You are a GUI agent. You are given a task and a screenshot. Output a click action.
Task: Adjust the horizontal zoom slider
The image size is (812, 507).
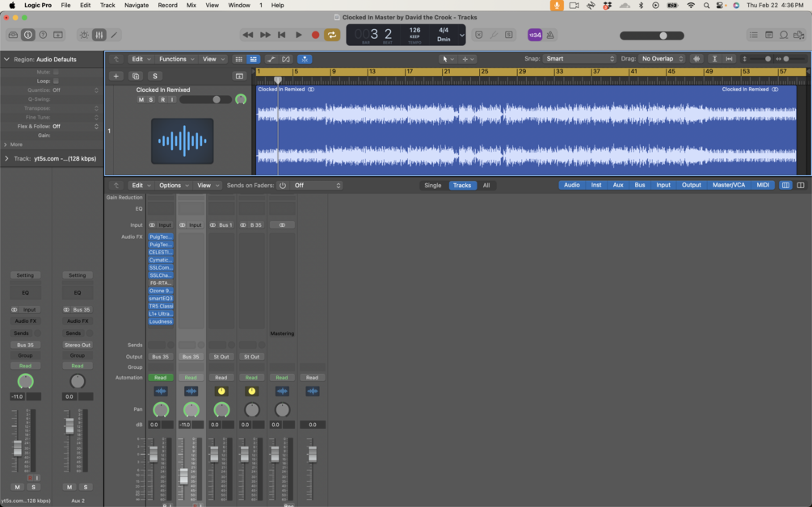click(x=792, y=58)
